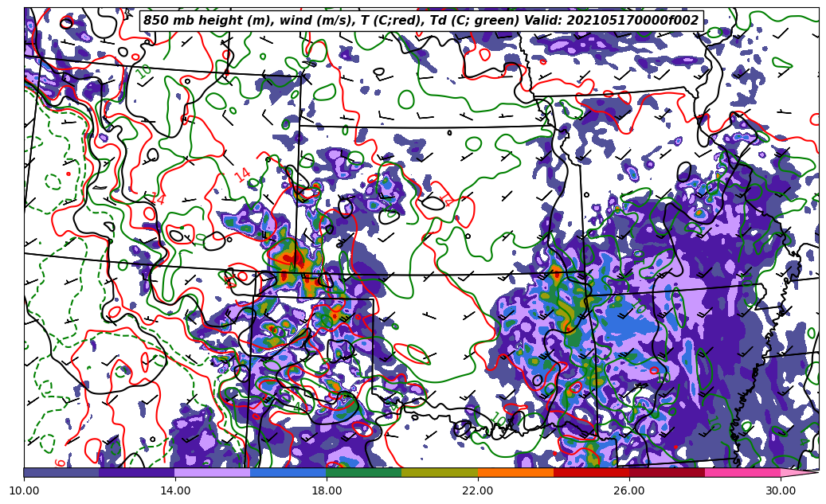Pick the light lavender 14–16 colorbar segment
Screen dimensions: 826x504
coord(213,472)
